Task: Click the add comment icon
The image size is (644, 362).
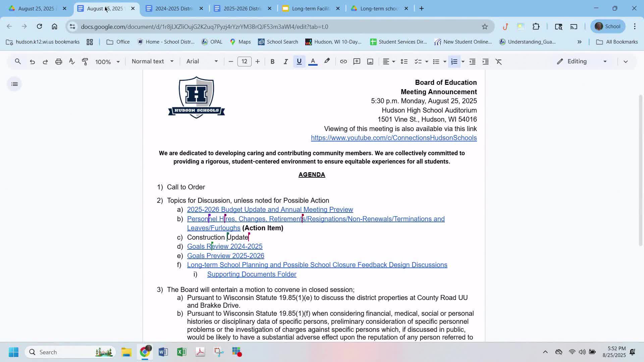Action: [x=357, y=62]
